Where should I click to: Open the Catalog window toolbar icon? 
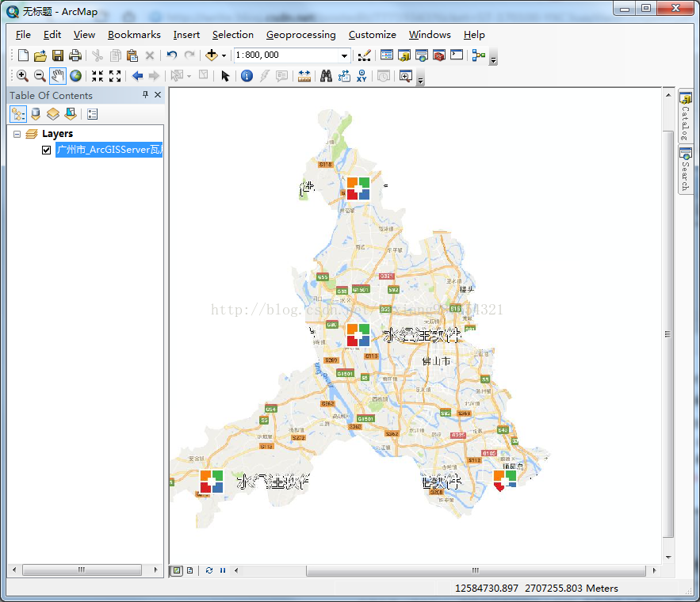point(404,55)
